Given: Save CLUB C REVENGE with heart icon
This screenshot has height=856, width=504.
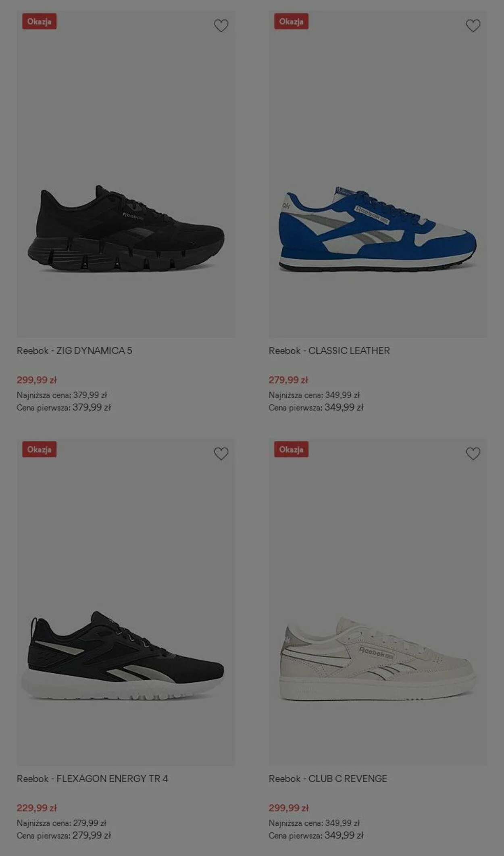Looking at the screenshot, I should coord(473,454).
